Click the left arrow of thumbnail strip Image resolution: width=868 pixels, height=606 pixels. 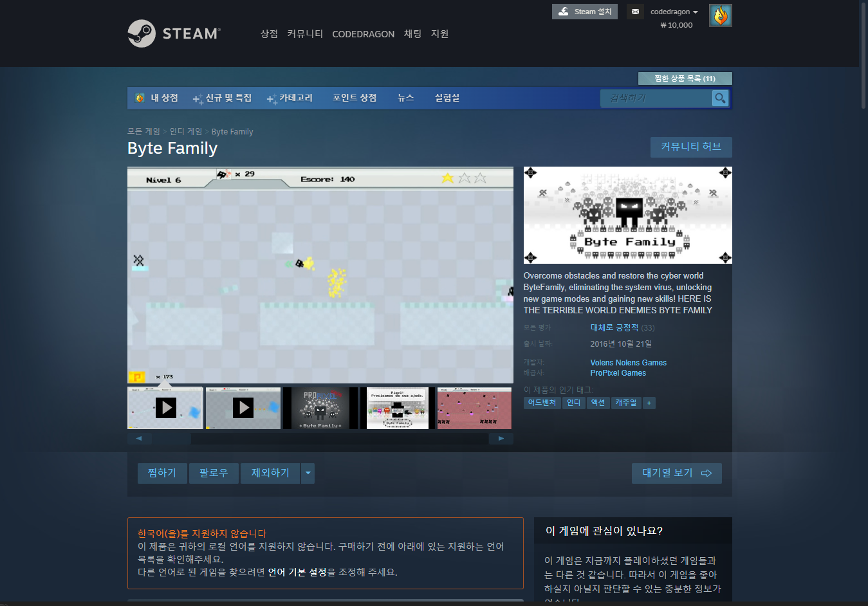139,439
